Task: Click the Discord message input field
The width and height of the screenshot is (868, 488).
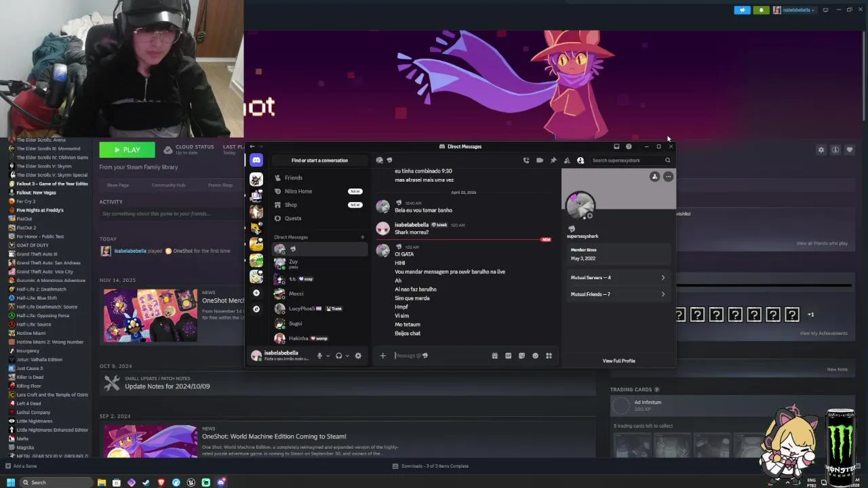Action: click(441, 356)
